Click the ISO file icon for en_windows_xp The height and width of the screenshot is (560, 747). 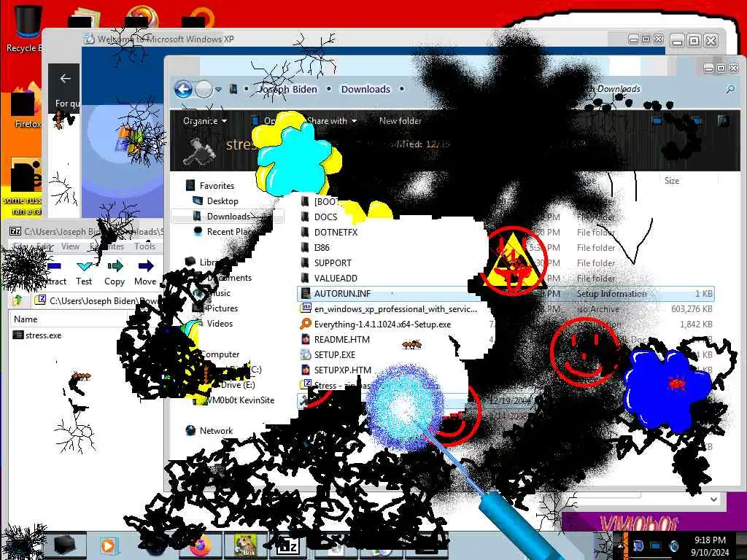point(306,308)
